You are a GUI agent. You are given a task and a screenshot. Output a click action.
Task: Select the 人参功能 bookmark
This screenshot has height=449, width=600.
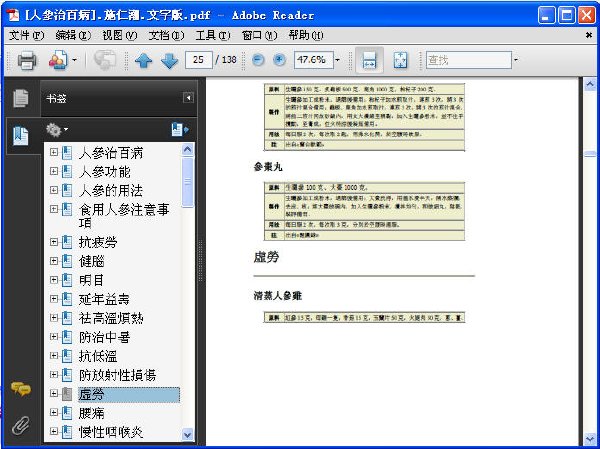pyautogui.click(x=104, y=171)
